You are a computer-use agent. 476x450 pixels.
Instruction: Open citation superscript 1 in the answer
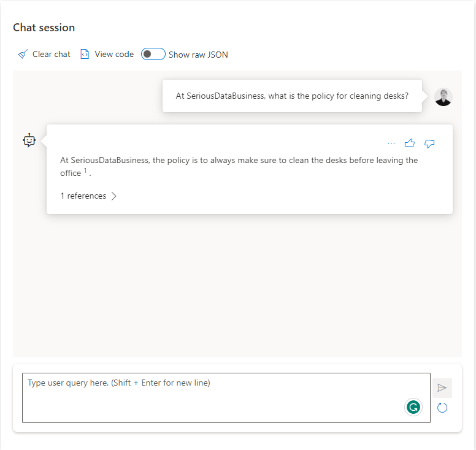click(x=85, y=171)
